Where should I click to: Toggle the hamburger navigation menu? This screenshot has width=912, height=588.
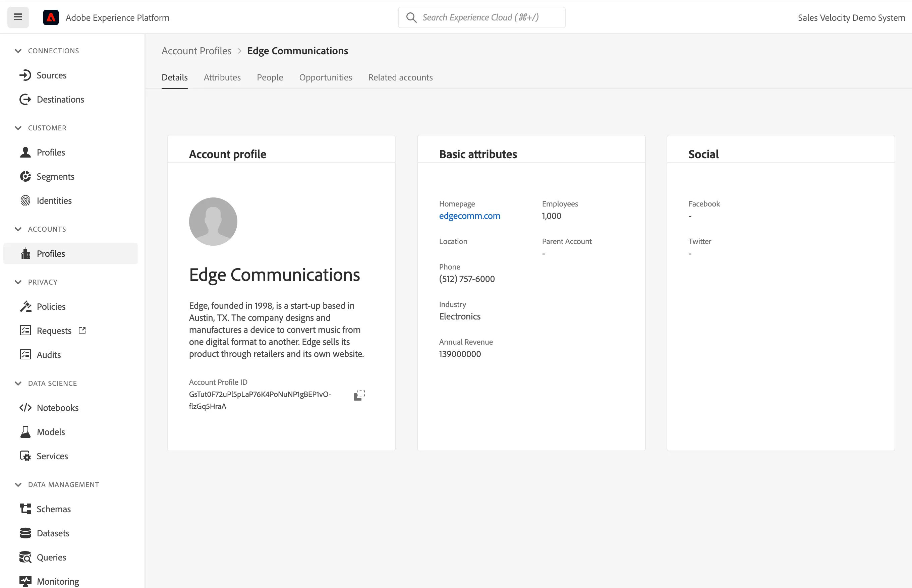point(18,17)
